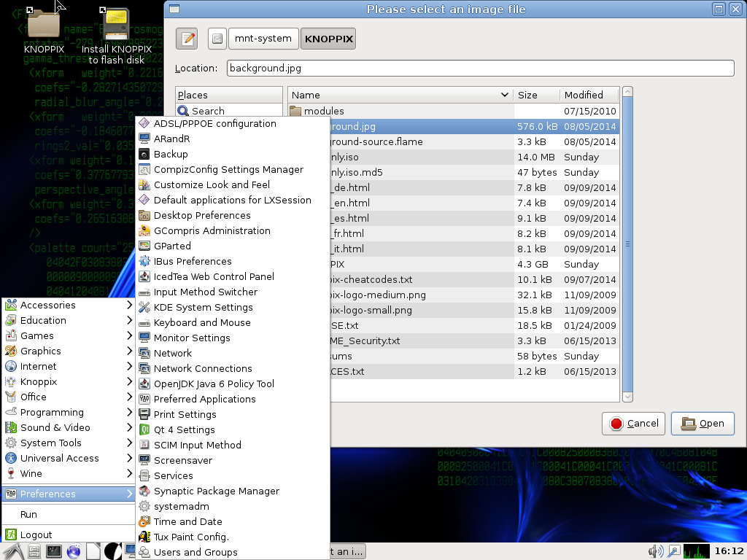Click the Cancel button in file dialog
This screenshot has width=747, height=560.
[633, 424]
